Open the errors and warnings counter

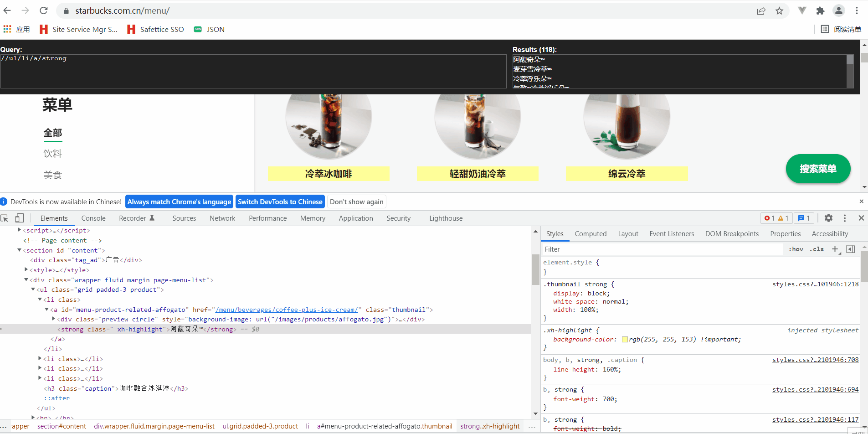pos(776,218)
